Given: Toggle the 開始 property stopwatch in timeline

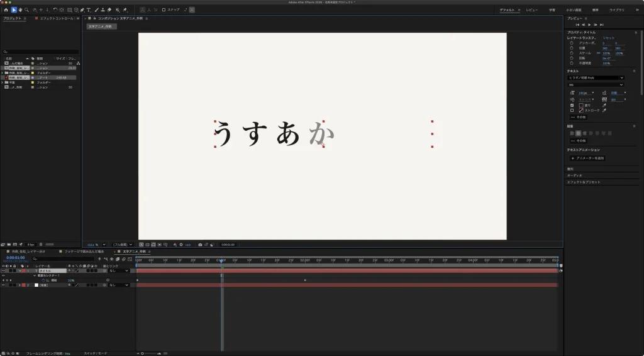Looking at the screenshot, I should pyautogui.click(x=43, y=281).
